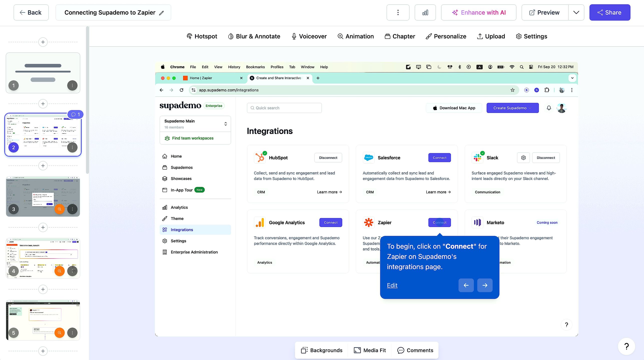Click the help question mark at bottom right

point(626,346)
